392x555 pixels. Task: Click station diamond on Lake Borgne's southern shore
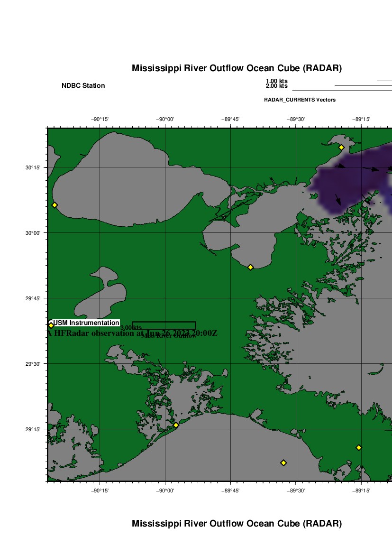click(x=251, y=267)
